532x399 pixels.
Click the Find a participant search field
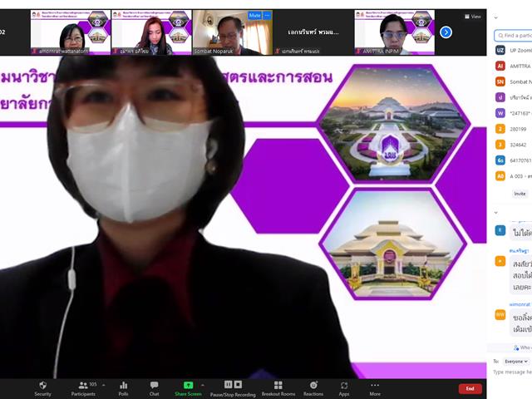coord(513,35)
